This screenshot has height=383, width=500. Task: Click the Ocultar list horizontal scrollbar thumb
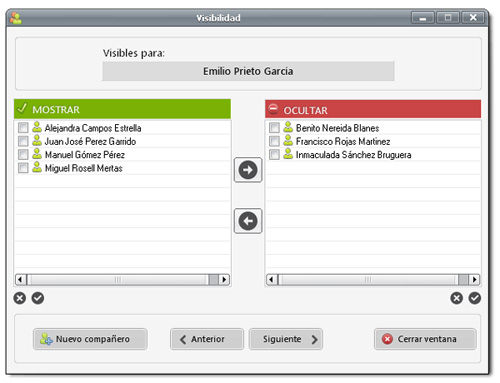[x=368, y=279]
